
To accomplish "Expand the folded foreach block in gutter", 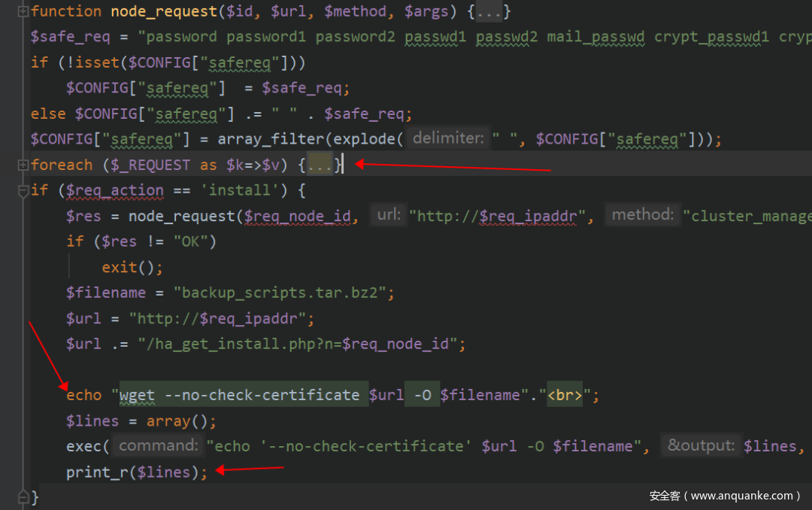I will click(x=23, y=165).
